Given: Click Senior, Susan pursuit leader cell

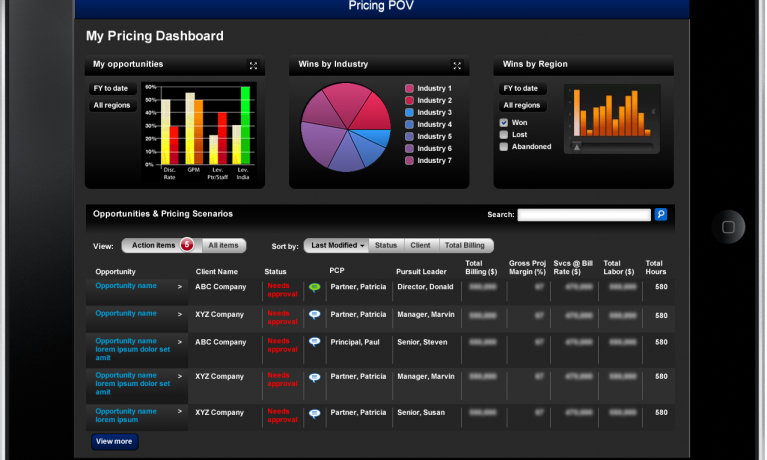Looking at the screenshot, I should [x=421, y=413].
